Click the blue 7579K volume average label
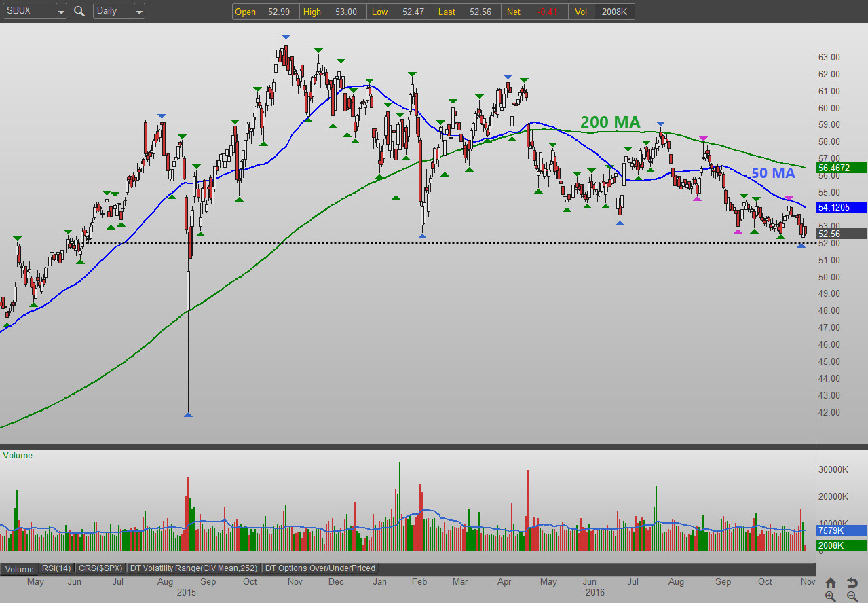Screen dimensions: 868x603 [842, 530]
